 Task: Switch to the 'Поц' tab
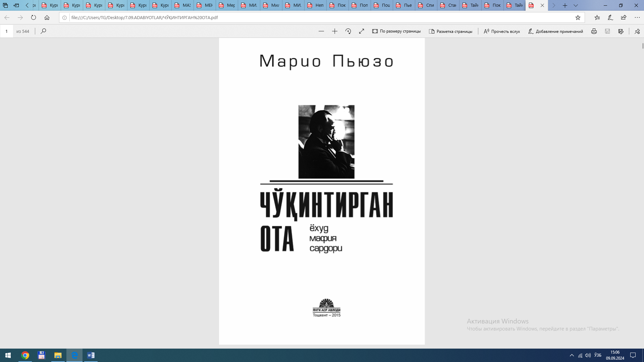pos(382,5)
